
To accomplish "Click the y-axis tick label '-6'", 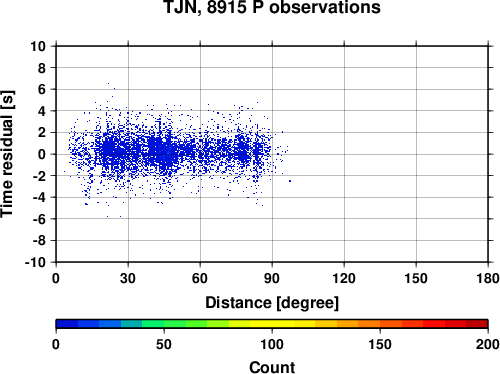I will click(x=39, y=219).
